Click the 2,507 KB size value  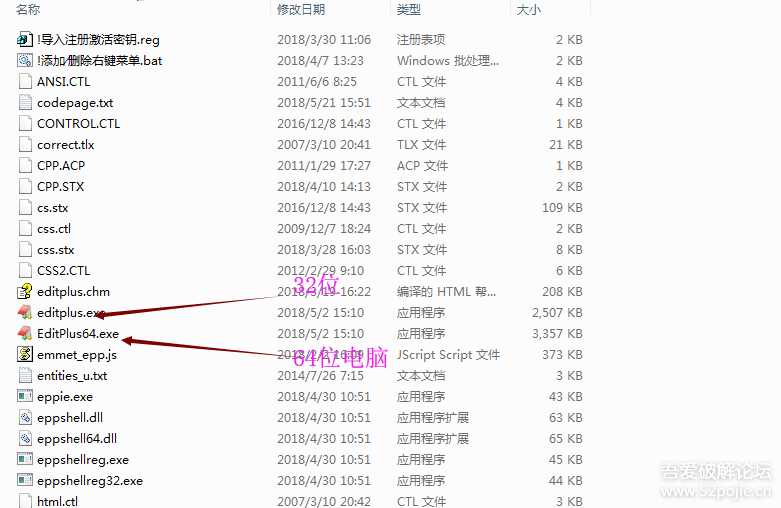(x=557, y=312)
